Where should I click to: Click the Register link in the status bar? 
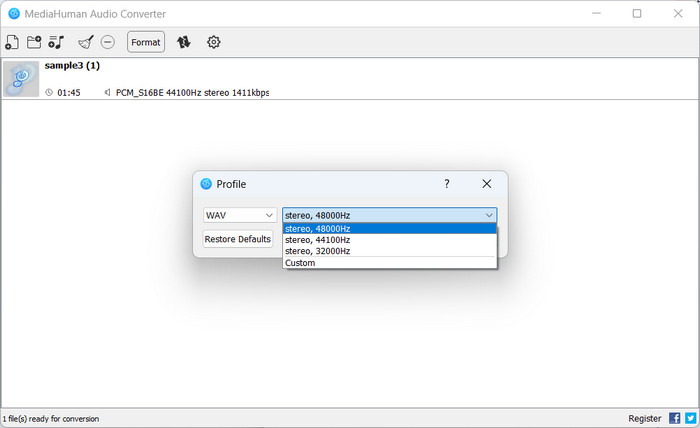point(645,418)
